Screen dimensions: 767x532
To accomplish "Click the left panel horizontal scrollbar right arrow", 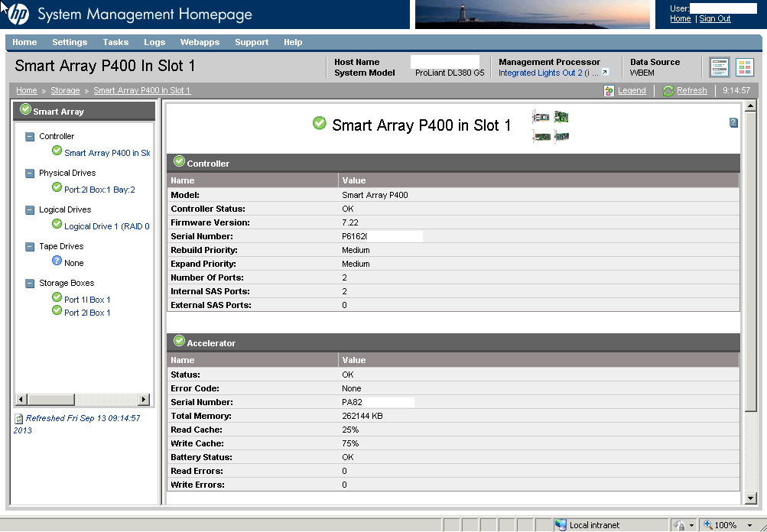I will [x=143, y=399].
